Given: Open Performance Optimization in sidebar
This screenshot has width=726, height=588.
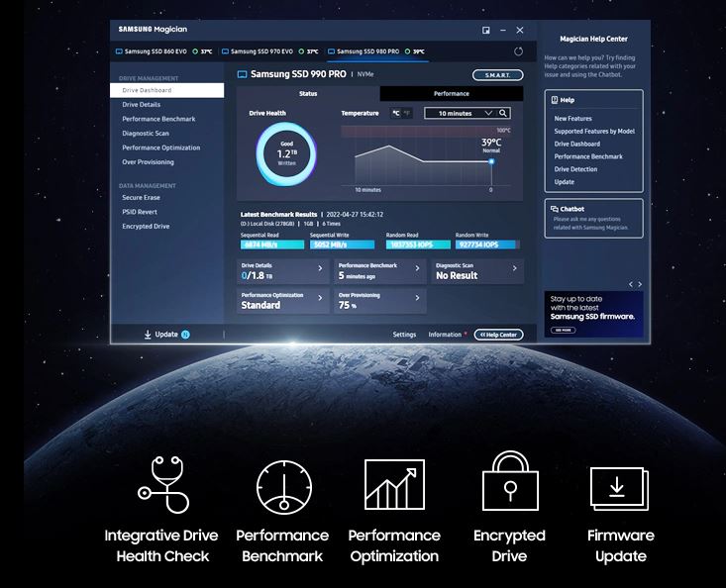Looking at the screenshot, I should (x=161, y=147).
